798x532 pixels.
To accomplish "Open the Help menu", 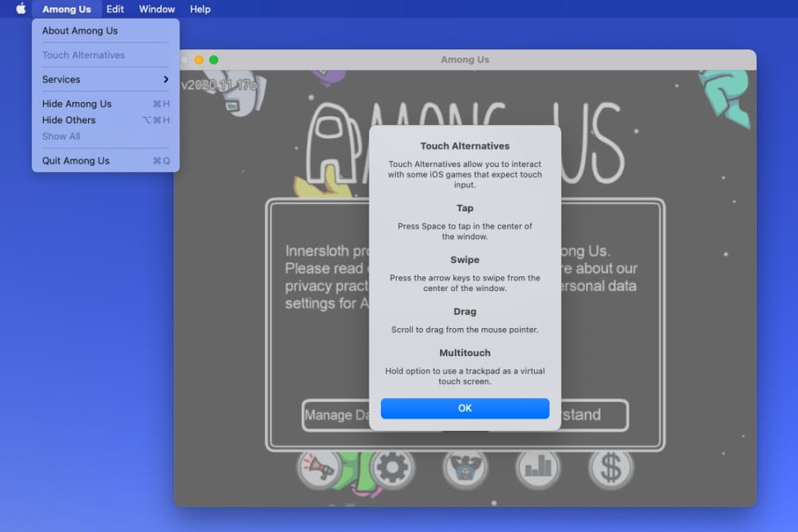I will [200, 9].
